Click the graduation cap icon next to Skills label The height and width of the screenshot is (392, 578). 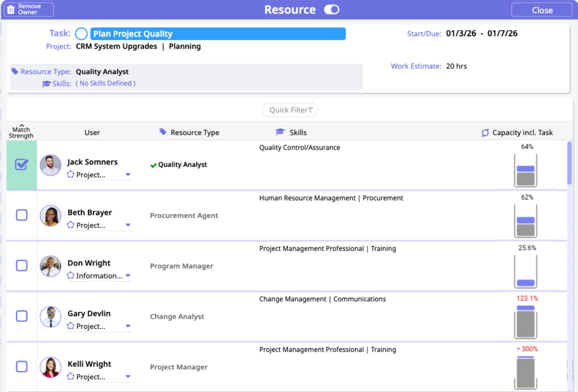coord(46,83)
